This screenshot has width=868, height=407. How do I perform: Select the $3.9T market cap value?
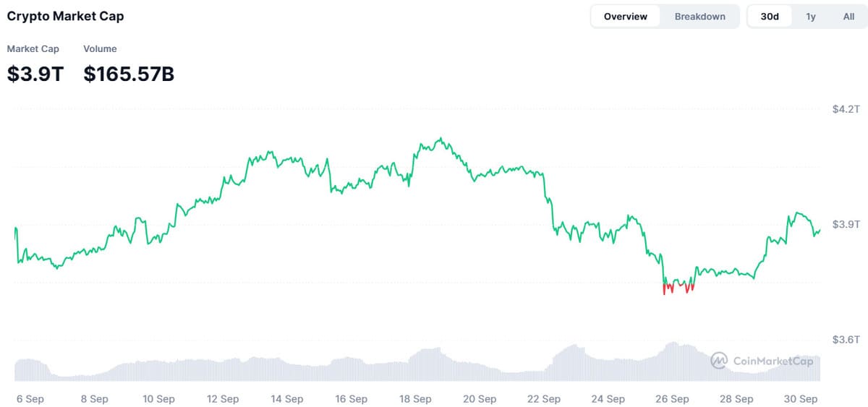35,74
